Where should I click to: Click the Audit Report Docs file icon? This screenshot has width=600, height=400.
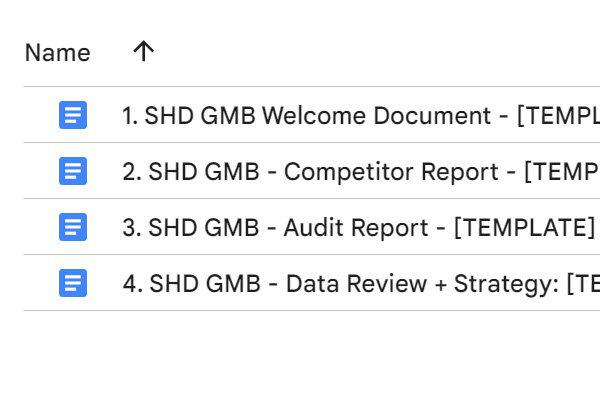72,227
